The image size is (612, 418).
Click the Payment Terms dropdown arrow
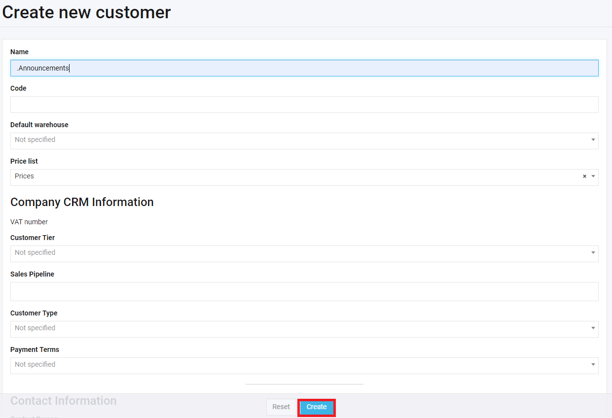click(593, 365)
